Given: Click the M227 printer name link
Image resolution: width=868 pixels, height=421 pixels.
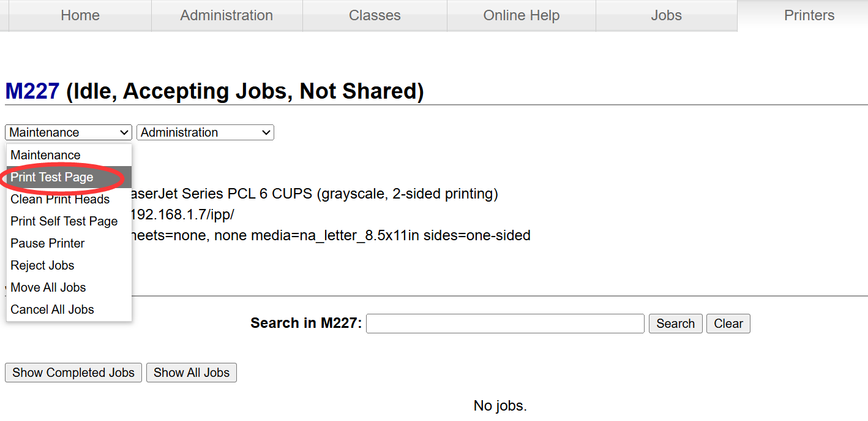Looking at the screenshot, I should tap(32, 91).
